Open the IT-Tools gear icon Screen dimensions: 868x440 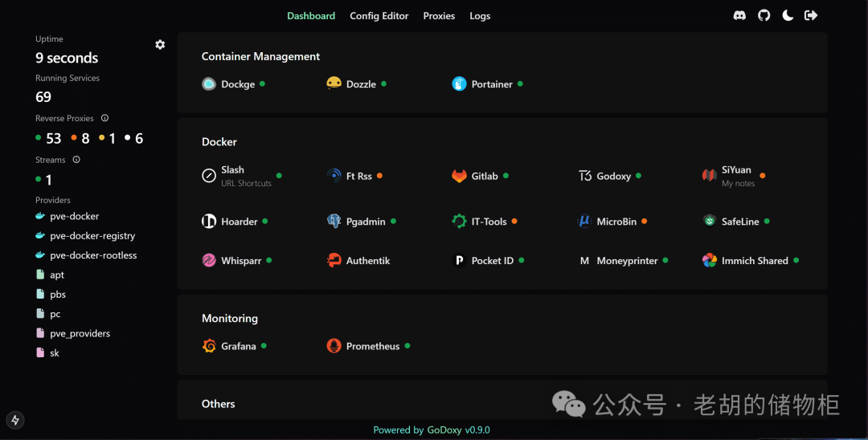(x=459, y=221)
